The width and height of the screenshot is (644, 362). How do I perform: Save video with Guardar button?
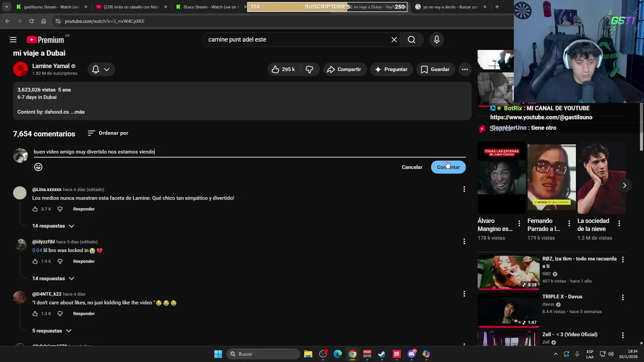tap(435, 69)
